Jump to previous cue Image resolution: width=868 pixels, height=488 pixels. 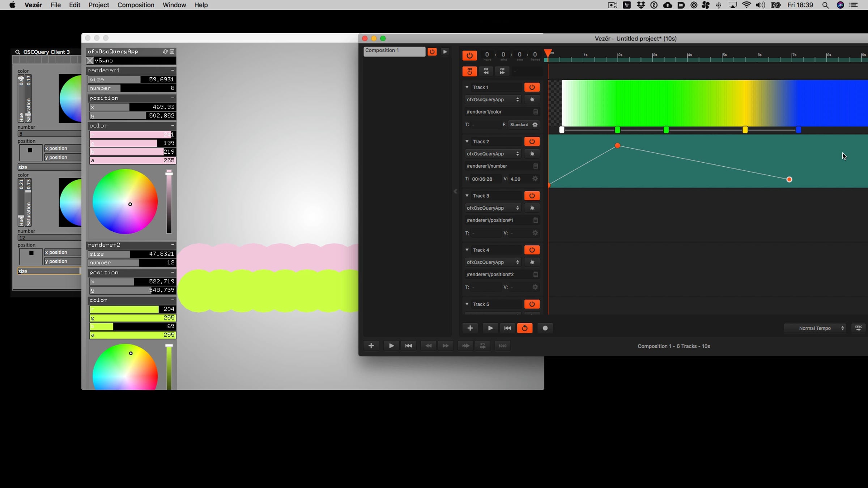[x=486, y=71]
